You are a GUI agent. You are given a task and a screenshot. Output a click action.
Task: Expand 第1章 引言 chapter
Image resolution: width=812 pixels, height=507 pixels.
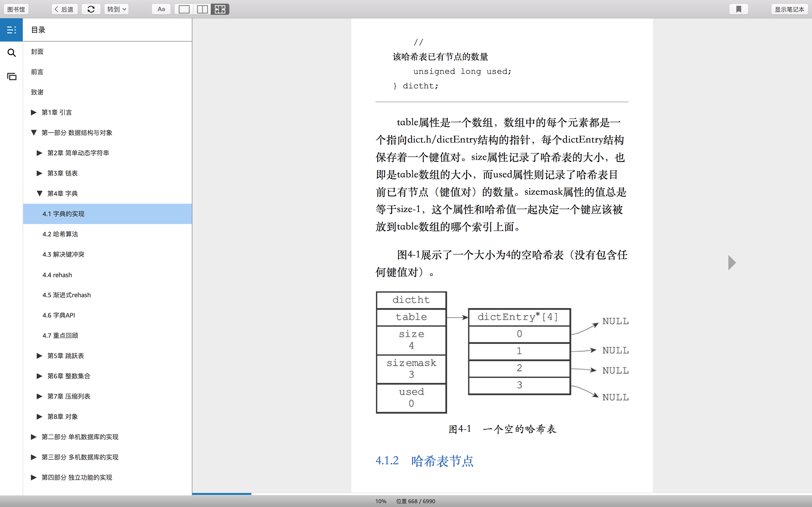pyautogui.click(x=34, y=112)
